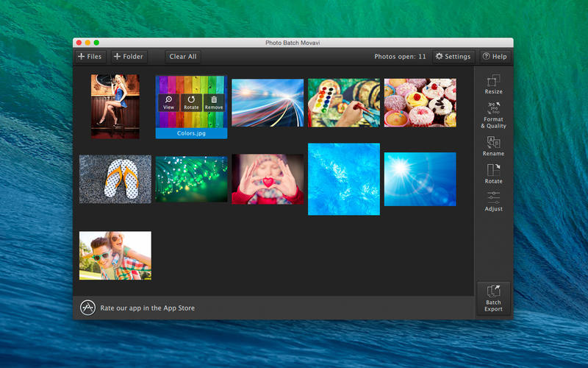Clear All photos from the workspace

coord(182,57)
